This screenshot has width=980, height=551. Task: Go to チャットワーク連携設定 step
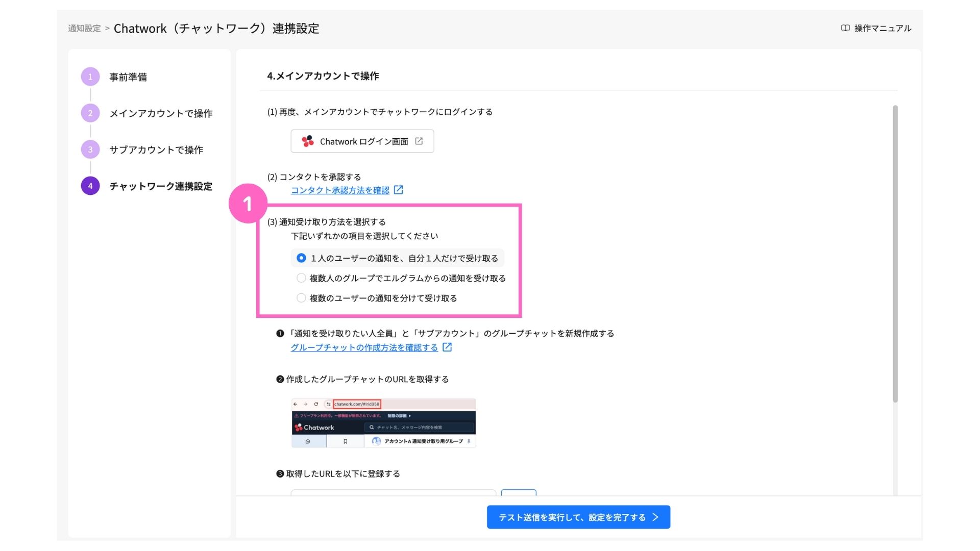161,186
